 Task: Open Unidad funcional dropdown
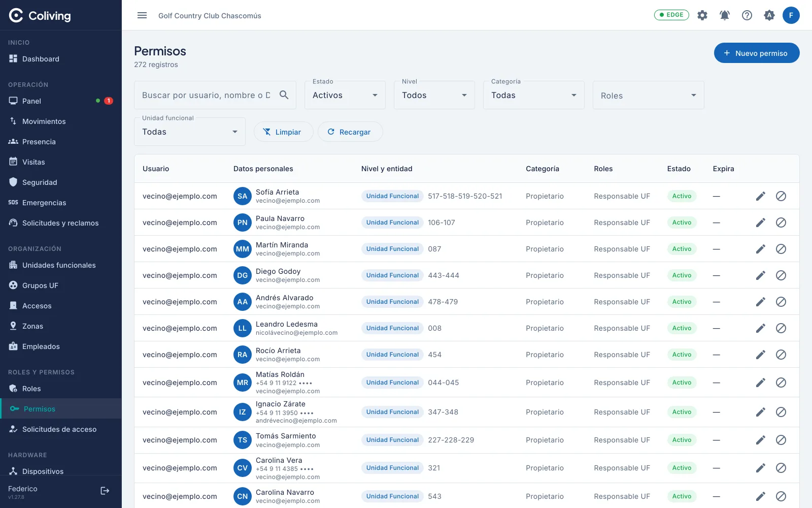(x=190, y=132)
